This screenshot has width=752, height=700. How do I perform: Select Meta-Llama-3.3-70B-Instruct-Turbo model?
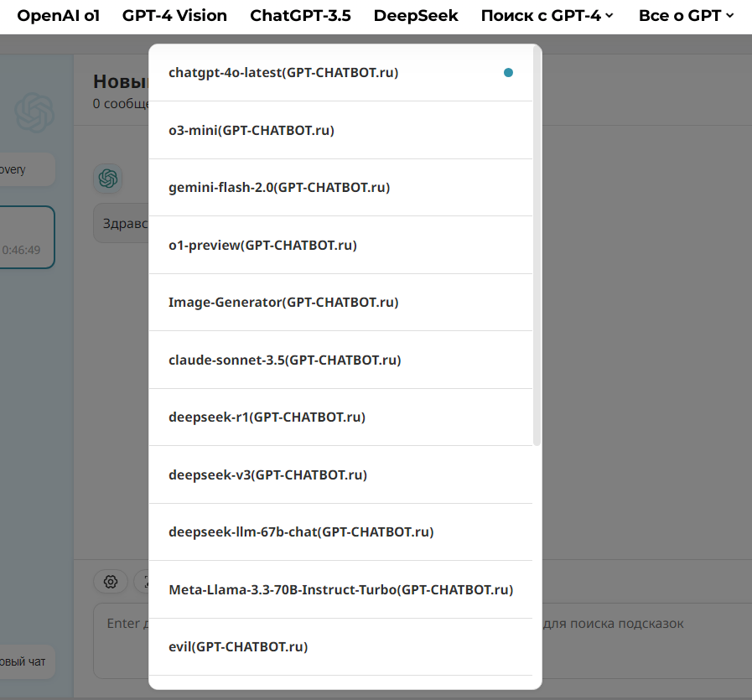pos(340,589)
